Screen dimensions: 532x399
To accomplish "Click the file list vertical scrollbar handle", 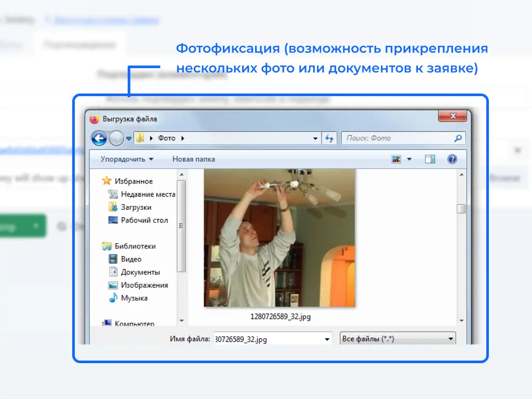I will click(461, 209).
